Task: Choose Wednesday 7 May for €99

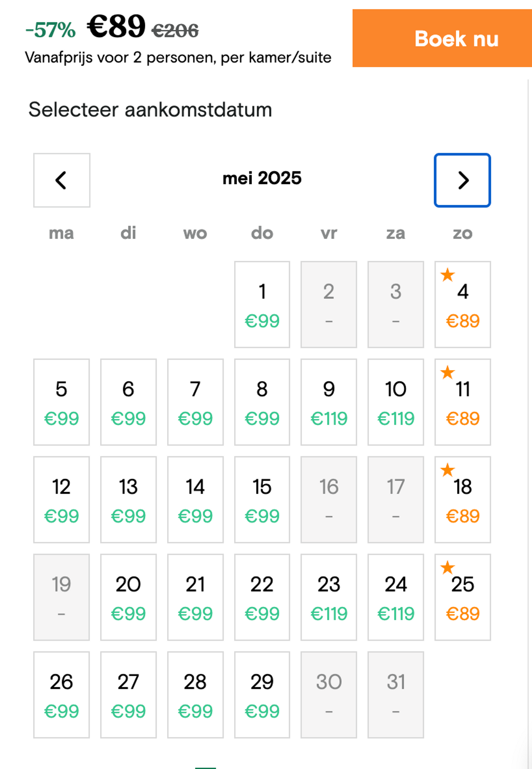Action: [195, 402]
